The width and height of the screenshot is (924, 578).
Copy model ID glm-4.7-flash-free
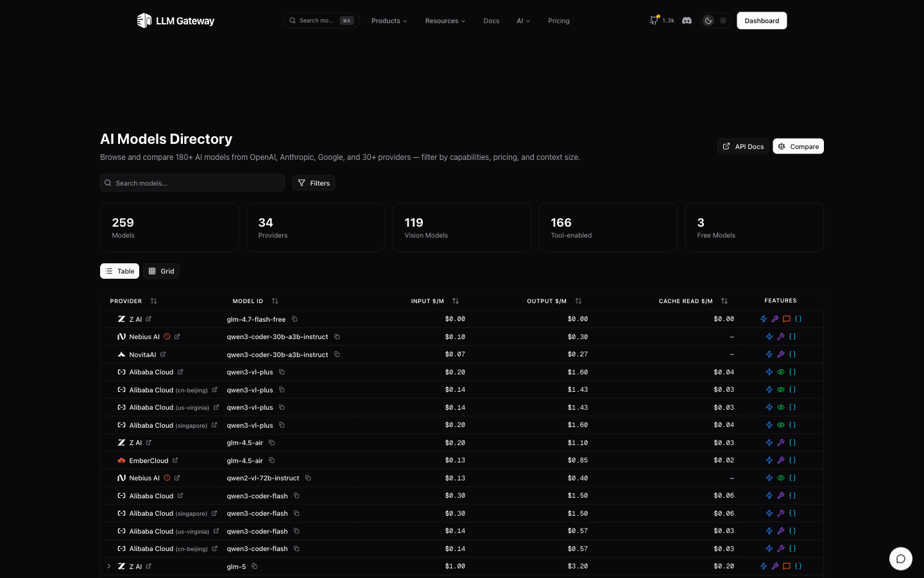tap(295, 319)
